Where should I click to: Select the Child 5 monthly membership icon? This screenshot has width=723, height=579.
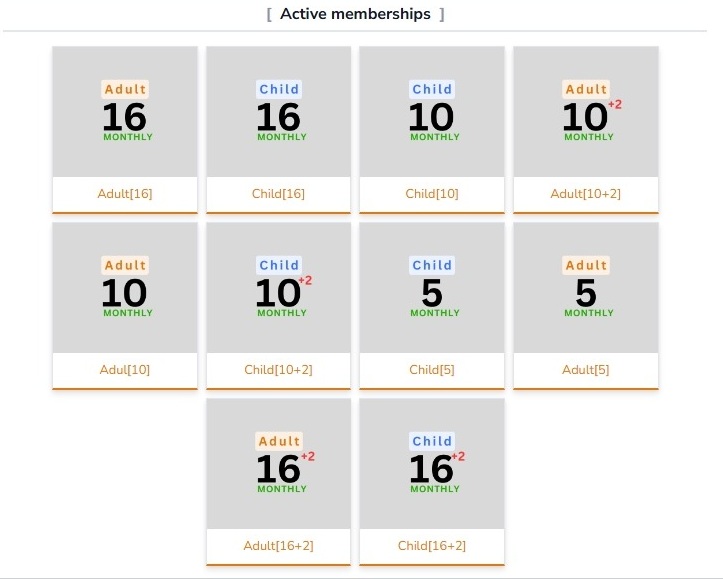432,288
